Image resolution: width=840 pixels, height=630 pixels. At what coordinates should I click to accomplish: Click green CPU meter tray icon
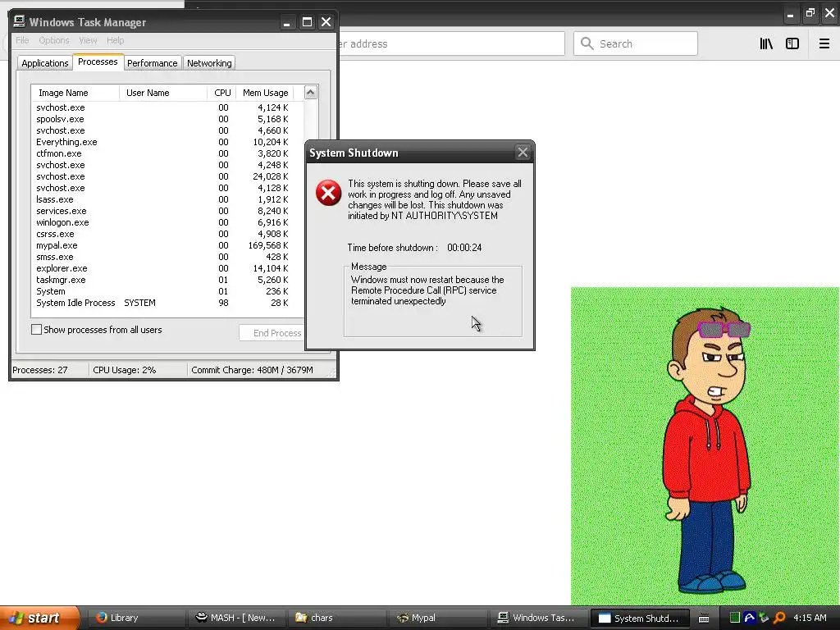click(735, 618)
